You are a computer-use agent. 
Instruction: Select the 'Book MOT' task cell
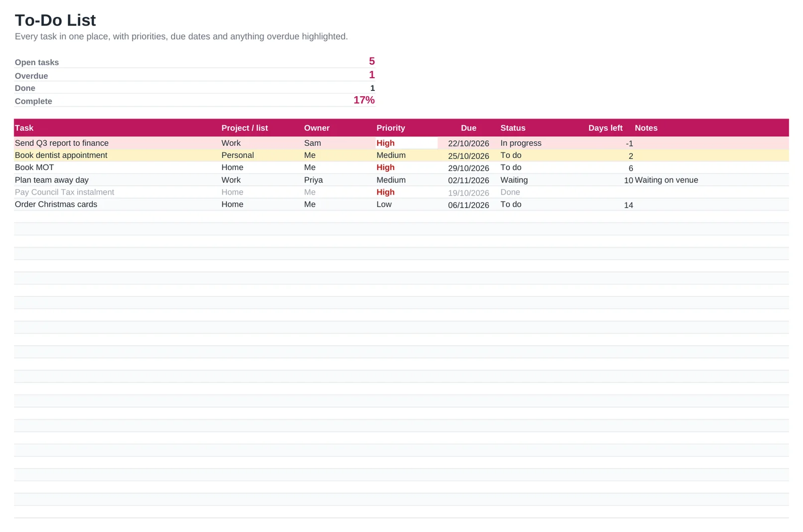tap(34, 167)
